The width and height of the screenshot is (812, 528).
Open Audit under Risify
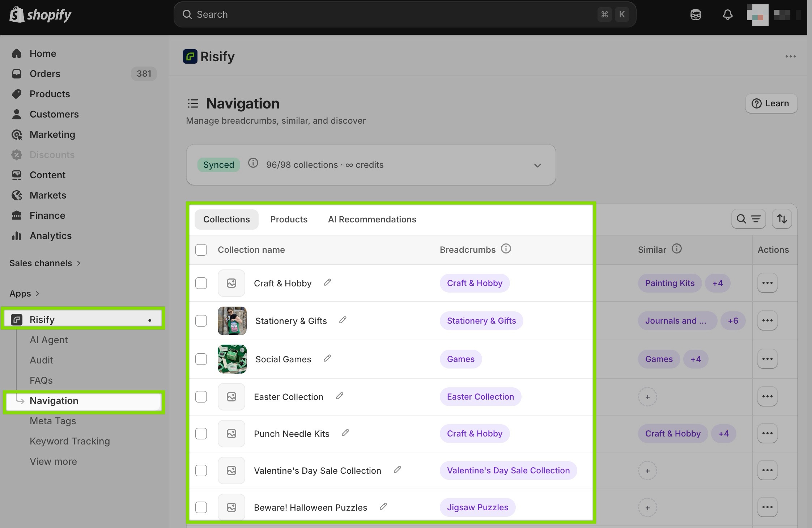click(x=41, y=360)
